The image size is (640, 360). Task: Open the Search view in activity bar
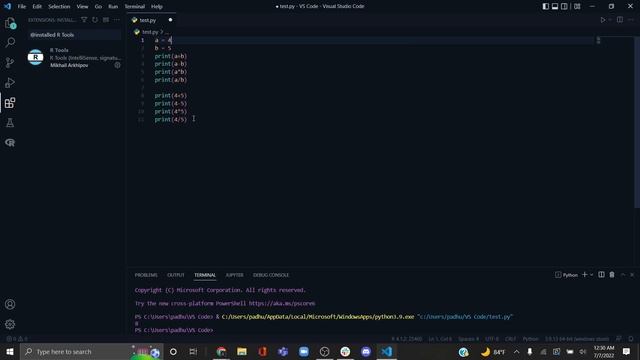pyautogui.click(x=10, y=42)
